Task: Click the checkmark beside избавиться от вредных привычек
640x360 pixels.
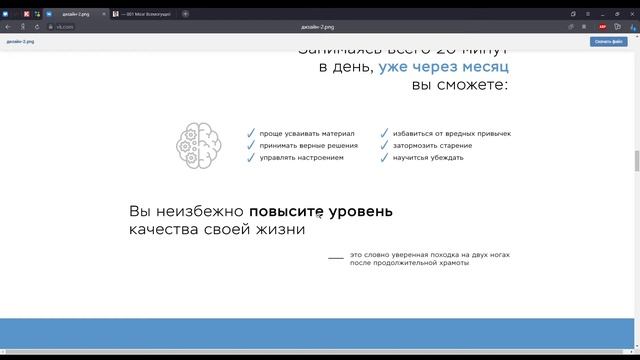Action: pos(384,133)
